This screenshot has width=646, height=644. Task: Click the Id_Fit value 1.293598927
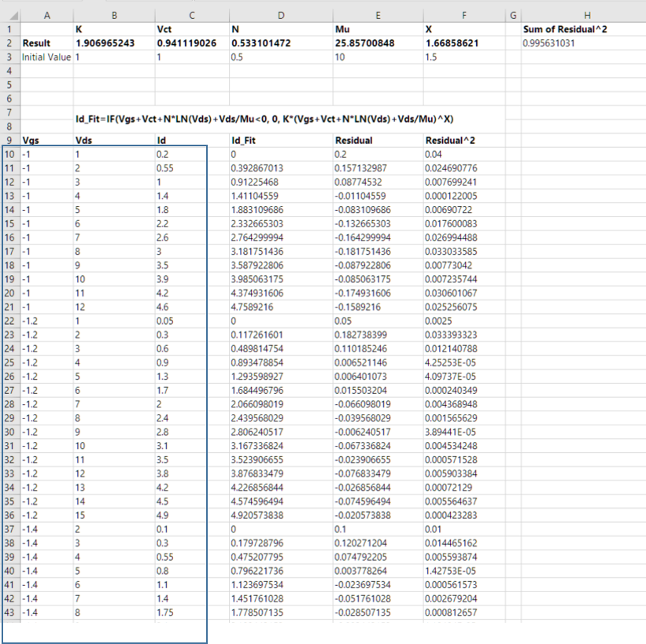tap(281, 377)
